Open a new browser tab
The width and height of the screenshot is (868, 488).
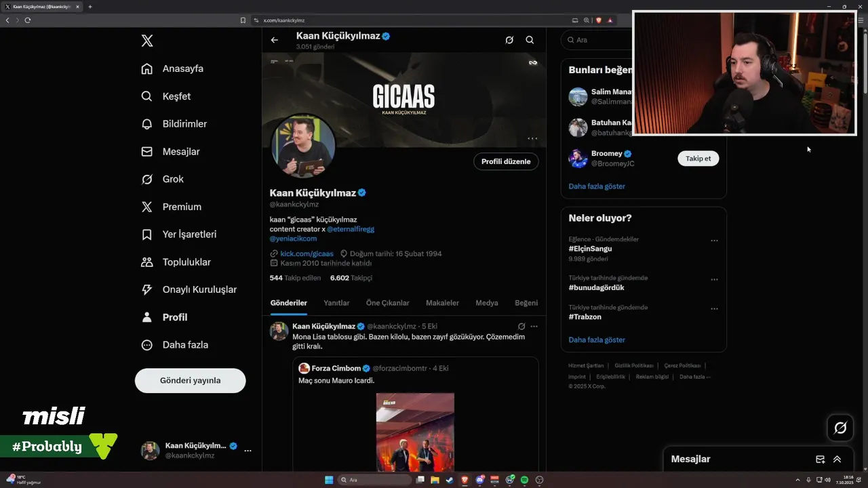(x=90, y=7)
